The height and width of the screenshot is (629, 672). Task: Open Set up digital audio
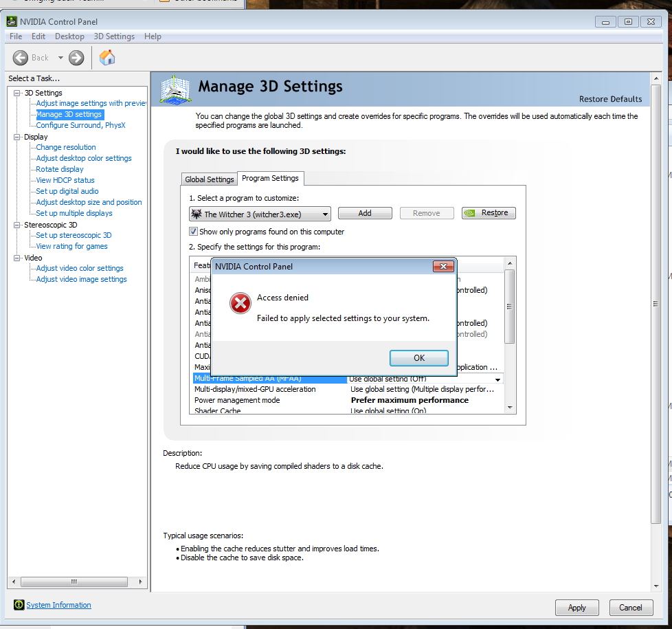[67, 191]
